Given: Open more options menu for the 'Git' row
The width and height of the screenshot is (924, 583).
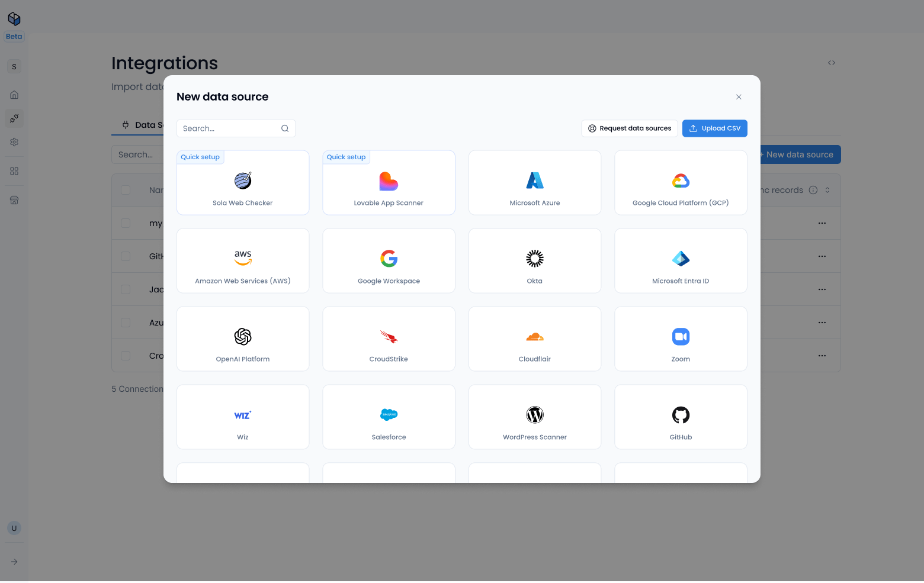Looking at the screenshot, I should click(822, 256).
